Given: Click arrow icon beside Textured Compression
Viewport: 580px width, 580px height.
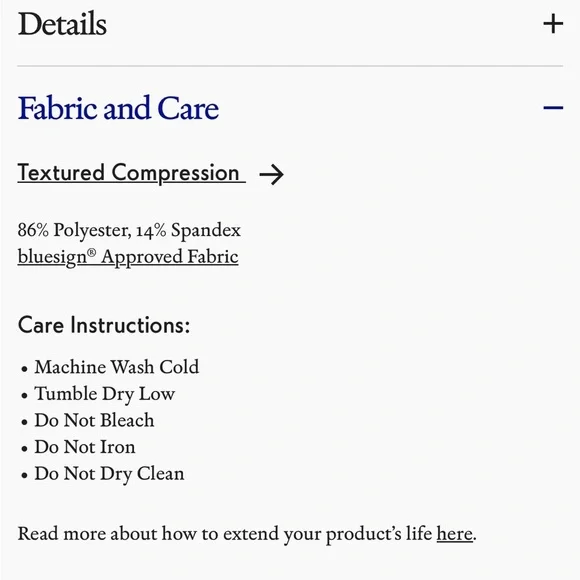Looking at the screenshot, I should click(x=272, y=174).
